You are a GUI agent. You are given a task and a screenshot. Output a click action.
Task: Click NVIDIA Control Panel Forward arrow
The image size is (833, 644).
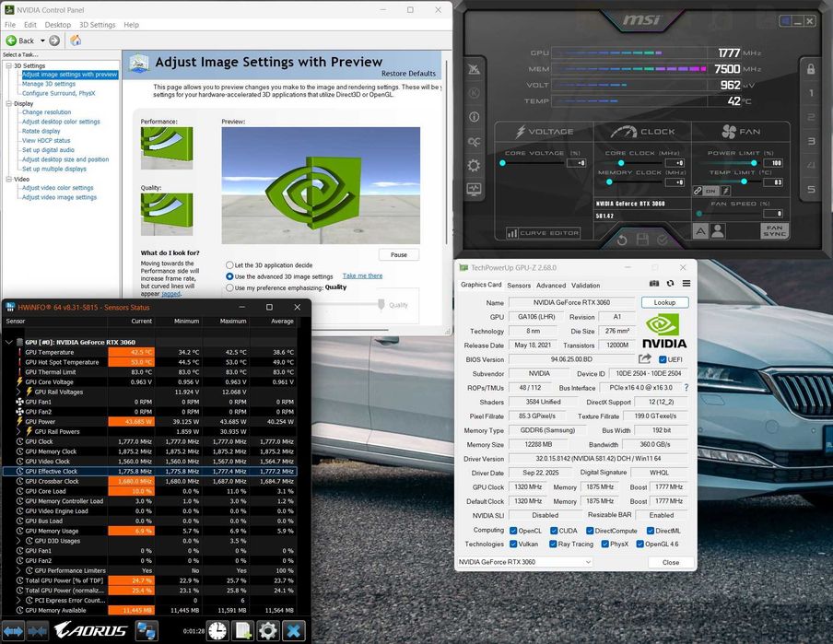coord(54,41)
